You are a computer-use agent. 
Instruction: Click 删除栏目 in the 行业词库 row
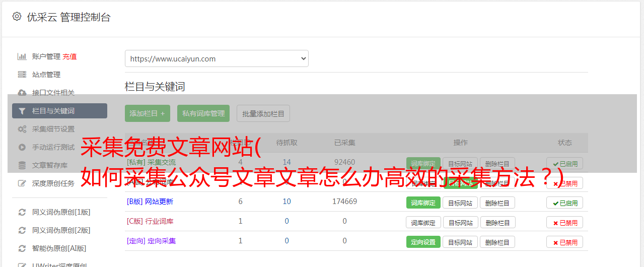point(497,222)
